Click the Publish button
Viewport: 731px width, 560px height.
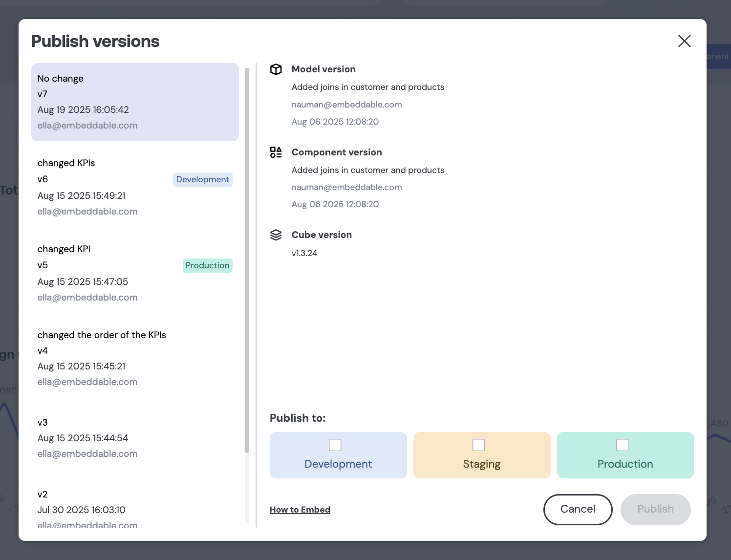(655, 509)
